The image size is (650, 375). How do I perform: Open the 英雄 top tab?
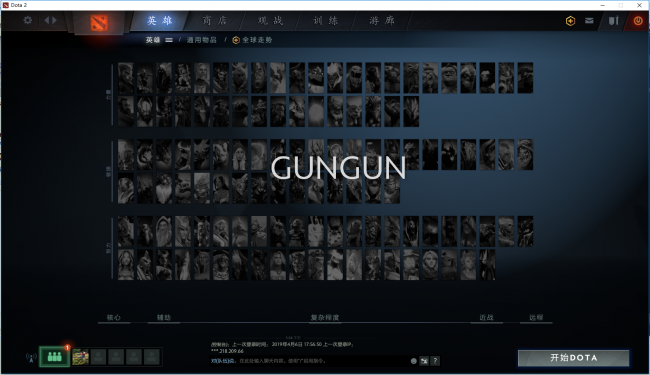[x=160, y=21]
